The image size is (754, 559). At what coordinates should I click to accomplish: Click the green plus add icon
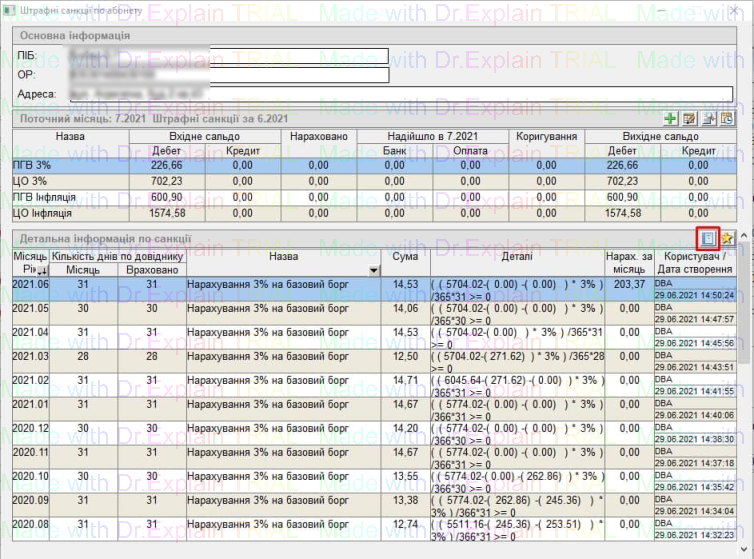coord(671,119)
